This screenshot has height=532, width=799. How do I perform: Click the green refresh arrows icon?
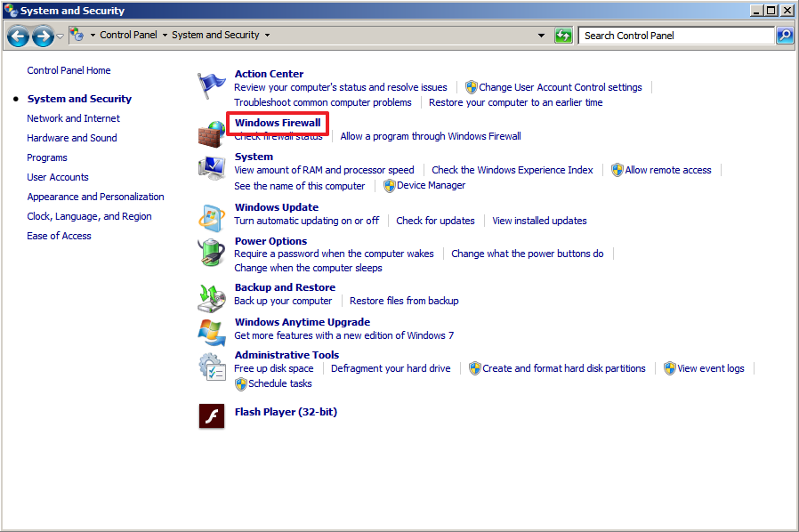coord(564,35)
